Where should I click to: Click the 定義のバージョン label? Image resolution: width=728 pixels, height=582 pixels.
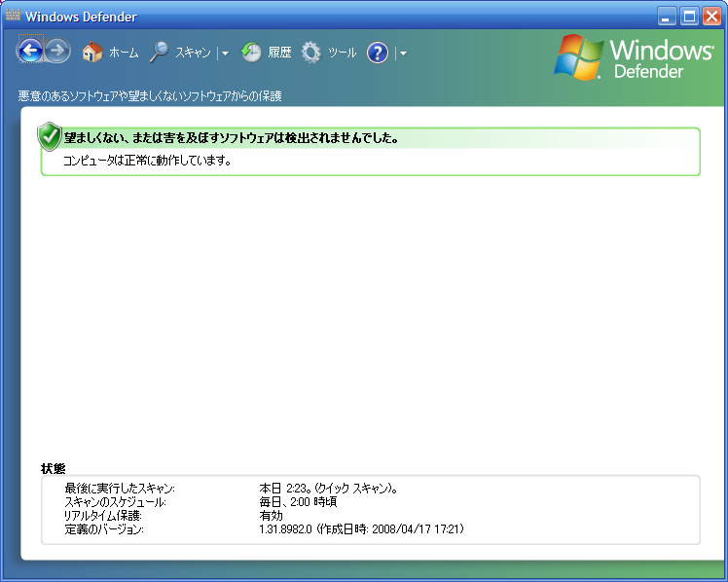point(104,529)
